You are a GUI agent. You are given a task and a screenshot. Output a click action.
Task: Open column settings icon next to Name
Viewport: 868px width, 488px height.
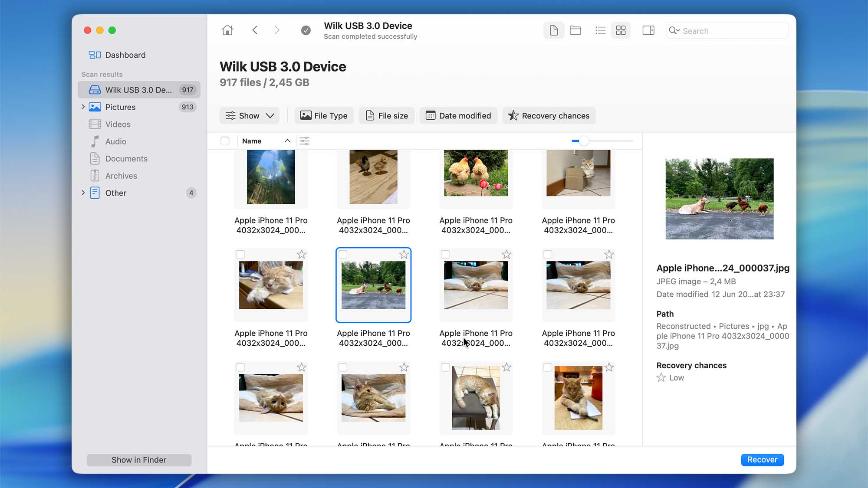click(305, 141)
